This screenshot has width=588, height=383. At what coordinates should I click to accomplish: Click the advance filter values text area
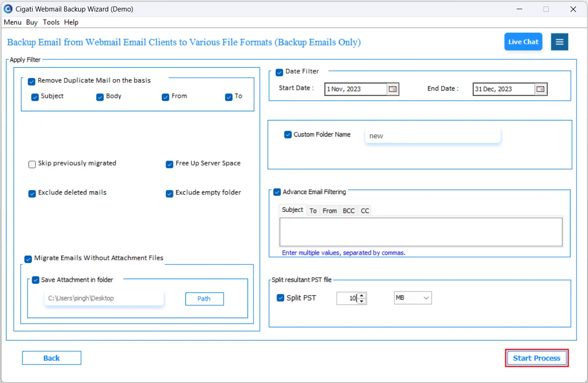pyautogui.click(x=421, y=232)
